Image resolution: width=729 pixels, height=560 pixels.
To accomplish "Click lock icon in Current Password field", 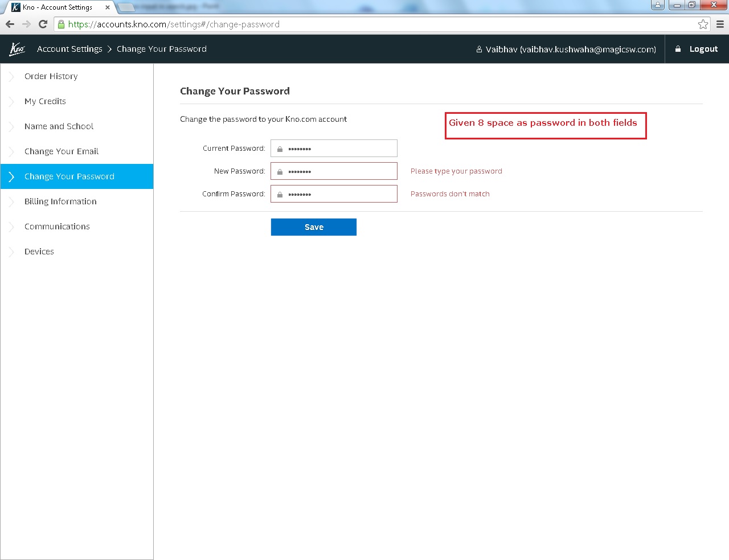I will tap(280, 149).
